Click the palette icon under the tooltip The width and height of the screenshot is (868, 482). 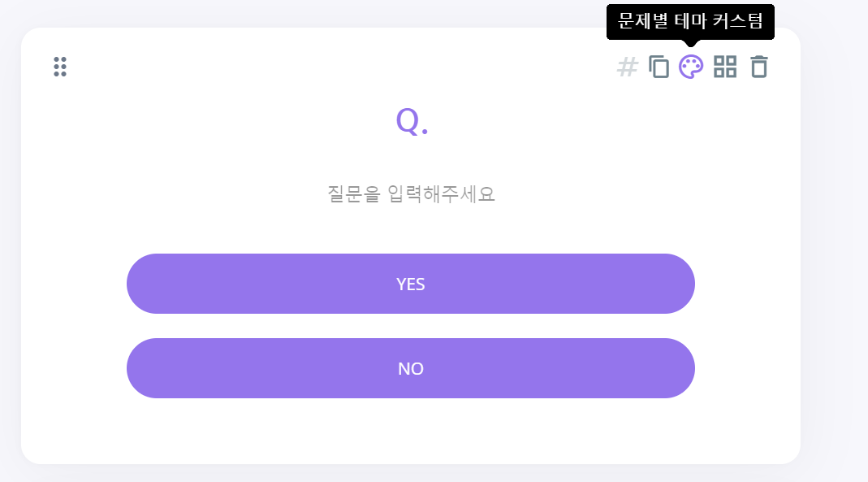(691, 67)
